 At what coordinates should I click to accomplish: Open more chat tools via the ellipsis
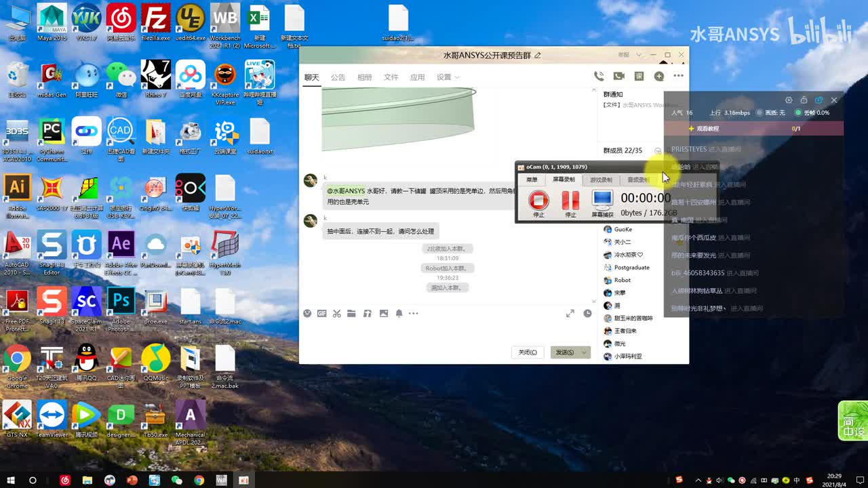(x=414, y=313)
